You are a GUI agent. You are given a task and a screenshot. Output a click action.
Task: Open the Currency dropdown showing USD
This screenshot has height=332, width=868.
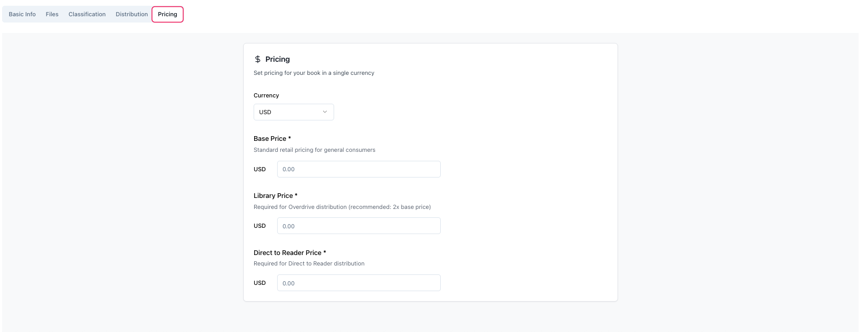293,112
